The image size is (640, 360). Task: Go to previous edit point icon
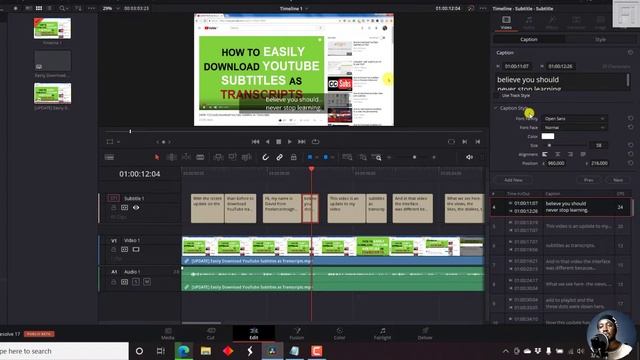(477, 142)
